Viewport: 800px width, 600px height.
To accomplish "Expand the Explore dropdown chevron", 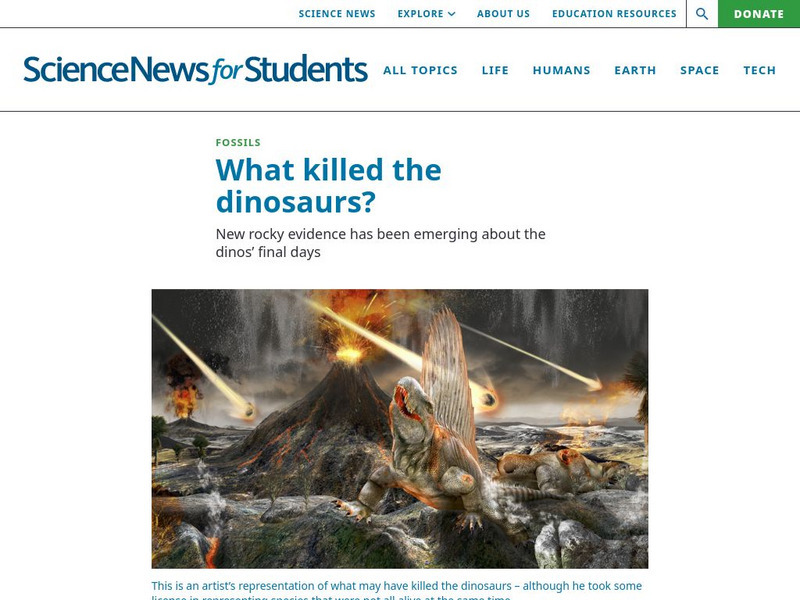I will click(x=452, y=14).
